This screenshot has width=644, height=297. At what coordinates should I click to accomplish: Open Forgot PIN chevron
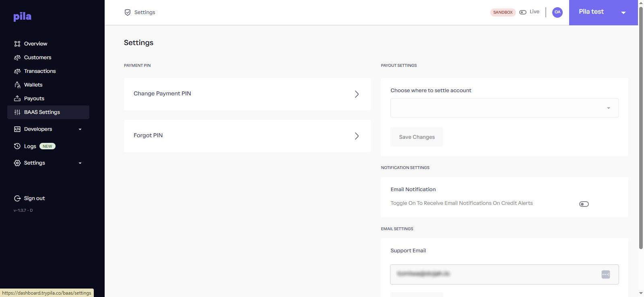coord(357,136)
